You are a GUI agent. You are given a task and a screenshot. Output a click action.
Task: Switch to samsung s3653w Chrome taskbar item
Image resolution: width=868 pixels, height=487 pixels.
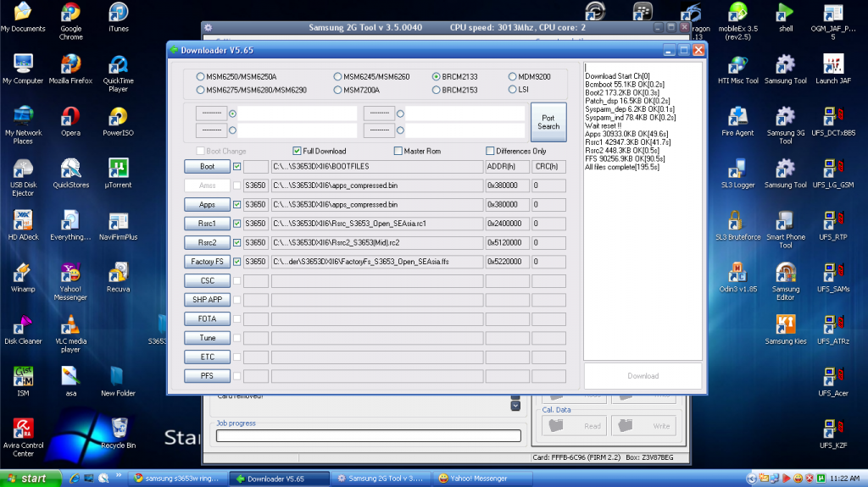177,479
